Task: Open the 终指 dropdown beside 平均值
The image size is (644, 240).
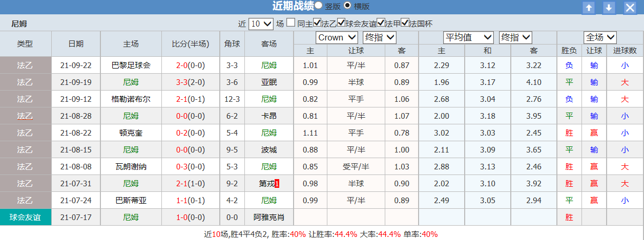Action: click(515, 37)
